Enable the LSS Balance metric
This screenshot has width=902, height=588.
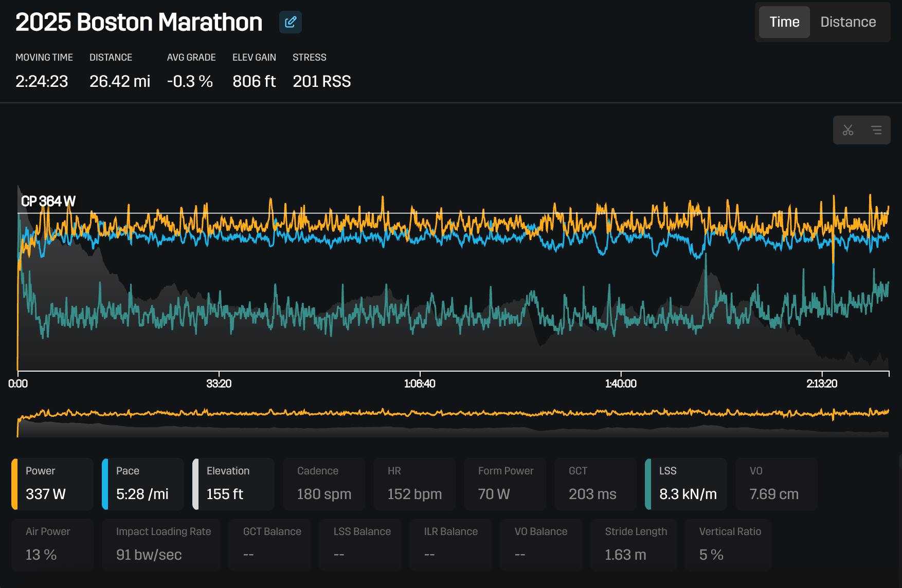tap(360, 545)
